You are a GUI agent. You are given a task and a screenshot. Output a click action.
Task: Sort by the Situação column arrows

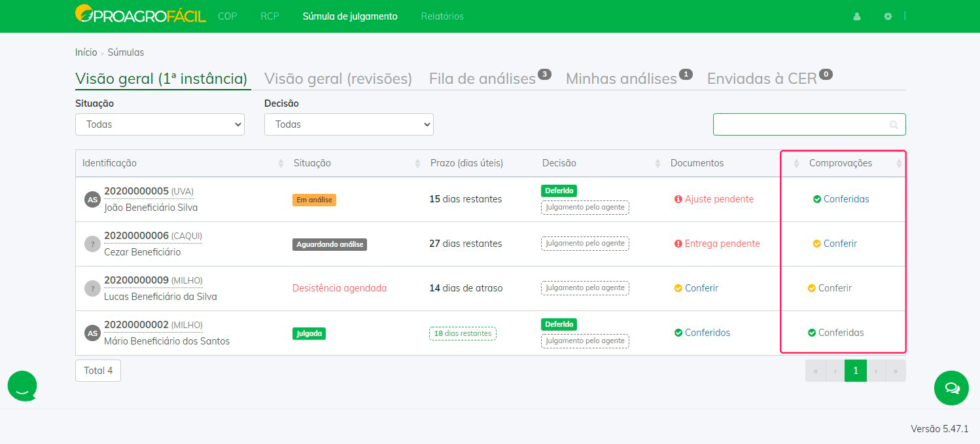[418, 163]
